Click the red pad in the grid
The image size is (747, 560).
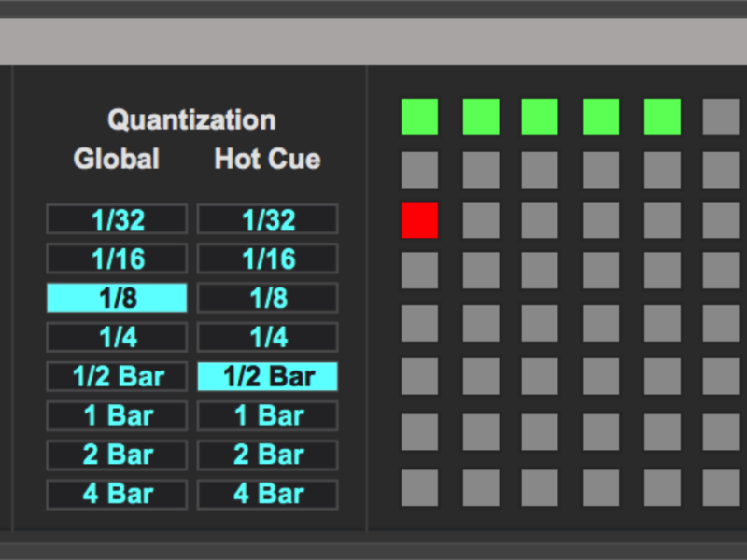[419, 220]
